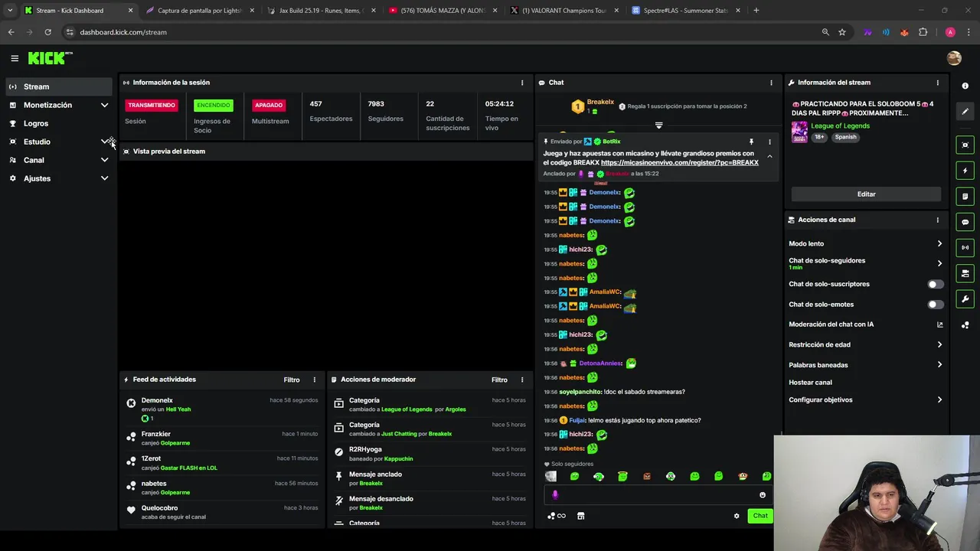Viewport: 980px width, 551px height.
Task: Click the chat message input field
Action: point(657,495)
